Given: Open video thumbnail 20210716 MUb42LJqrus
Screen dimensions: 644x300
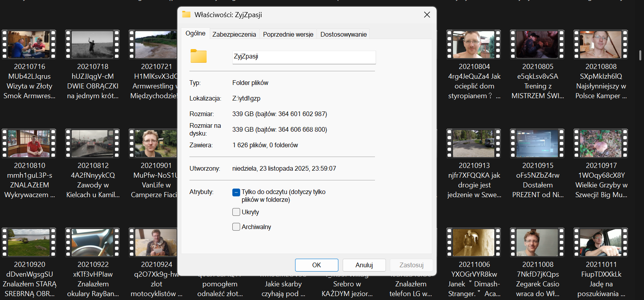Looking at the screenshot, I should pyautogui.click(x=29, y=45).
